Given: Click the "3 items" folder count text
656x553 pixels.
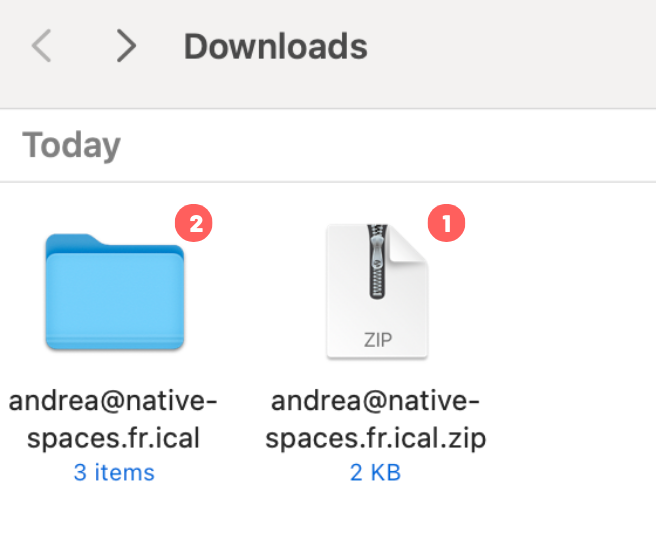Looking at the screenshot, I should tap(114, 473).
